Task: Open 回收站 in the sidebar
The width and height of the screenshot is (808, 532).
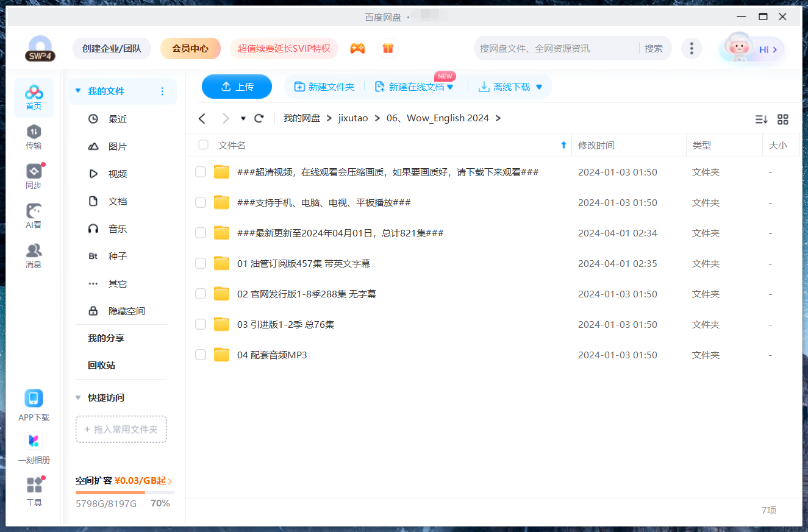Action: click(101, 365)
